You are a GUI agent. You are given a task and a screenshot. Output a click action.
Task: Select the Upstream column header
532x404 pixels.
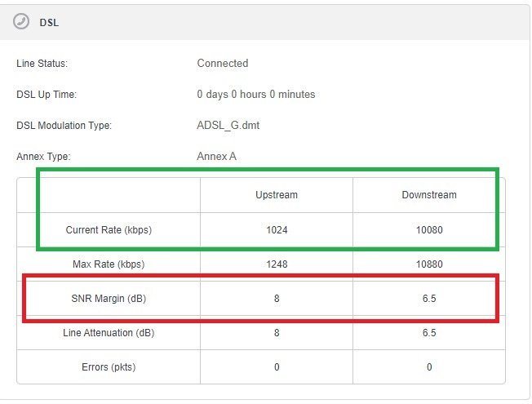tap(277, 195)
